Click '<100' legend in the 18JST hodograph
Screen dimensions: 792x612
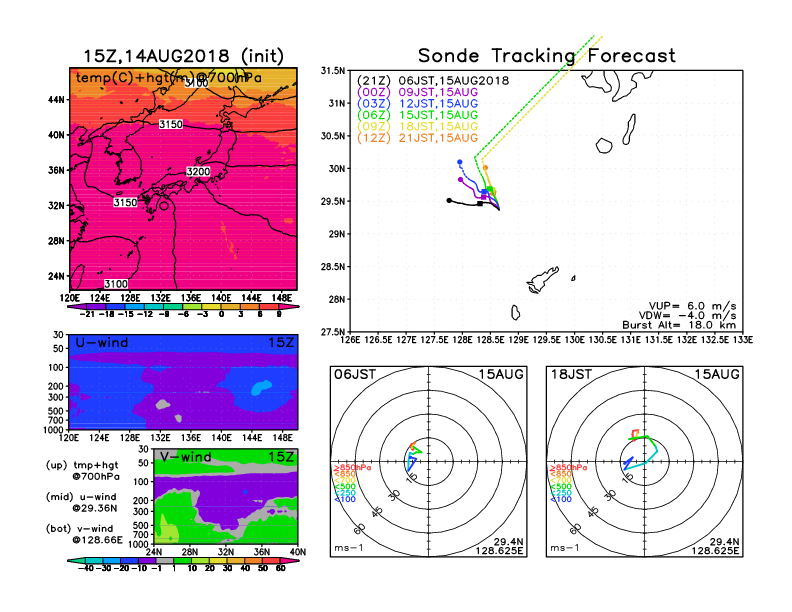click(561, 499)
